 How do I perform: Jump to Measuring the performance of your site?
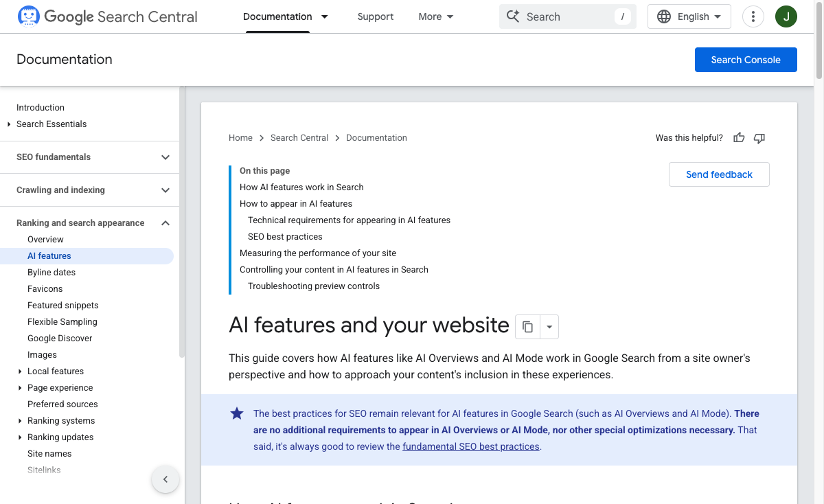tap(318, 253)
